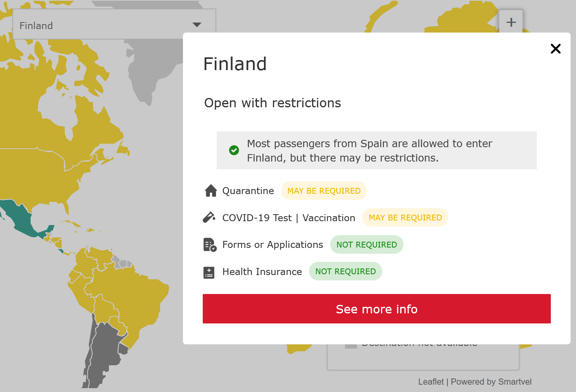Click the Quarantine house icon

tap(211, 191)
